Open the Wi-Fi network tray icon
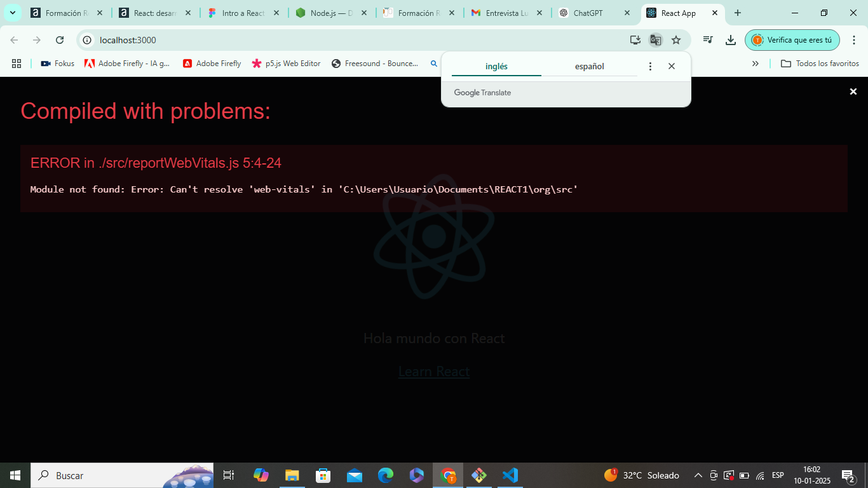This screenshot has height=488, width=868. (x=760, y=475)
